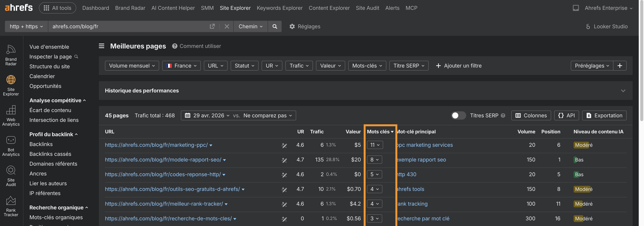Click the magic wand icon in codes-reponse-http row
The height and width of the screenshot is (226, 644).
pyautogui.click(x=284, y=175)
